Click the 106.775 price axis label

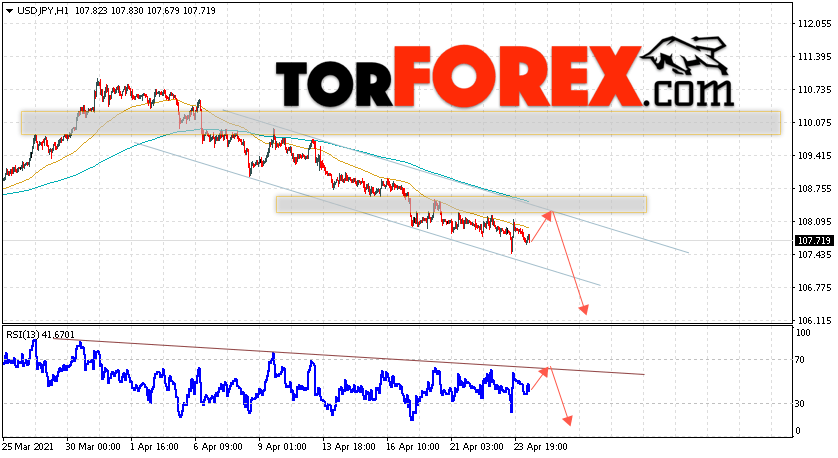point(814,288)
